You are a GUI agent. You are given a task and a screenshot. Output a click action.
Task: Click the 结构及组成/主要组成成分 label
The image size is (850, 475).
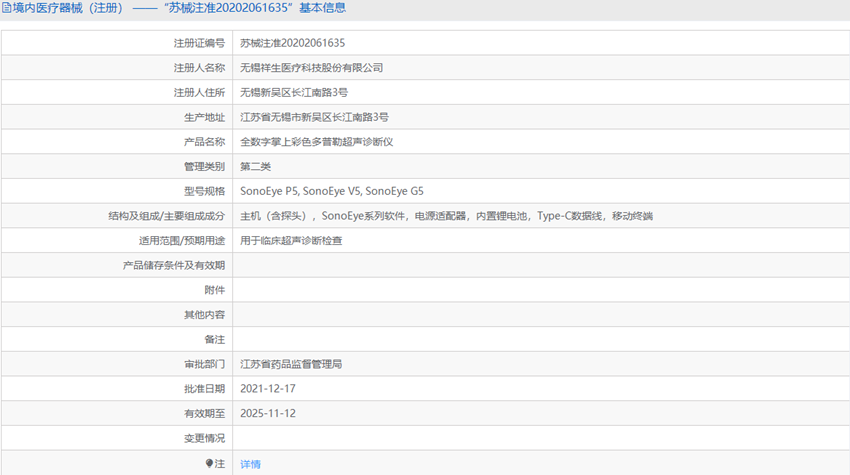click(x=166, y=216)
